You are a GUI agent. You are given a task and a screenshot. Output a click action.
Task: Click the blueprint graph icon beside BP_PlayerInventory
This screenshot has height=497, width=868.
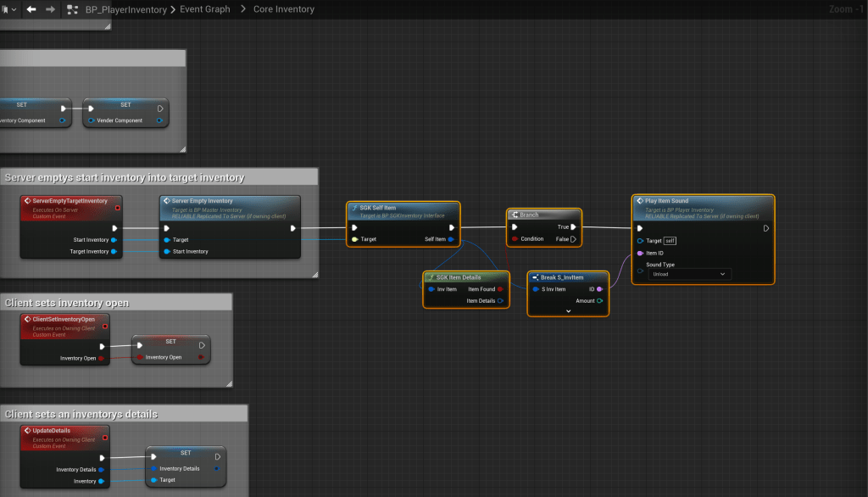click(73, 9)
